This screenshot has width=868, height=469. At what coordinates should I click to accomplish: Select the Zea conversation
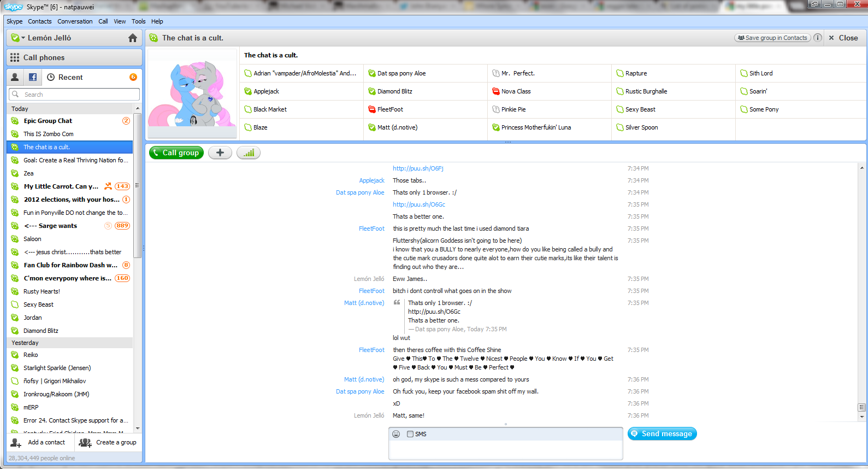[70, 173]
